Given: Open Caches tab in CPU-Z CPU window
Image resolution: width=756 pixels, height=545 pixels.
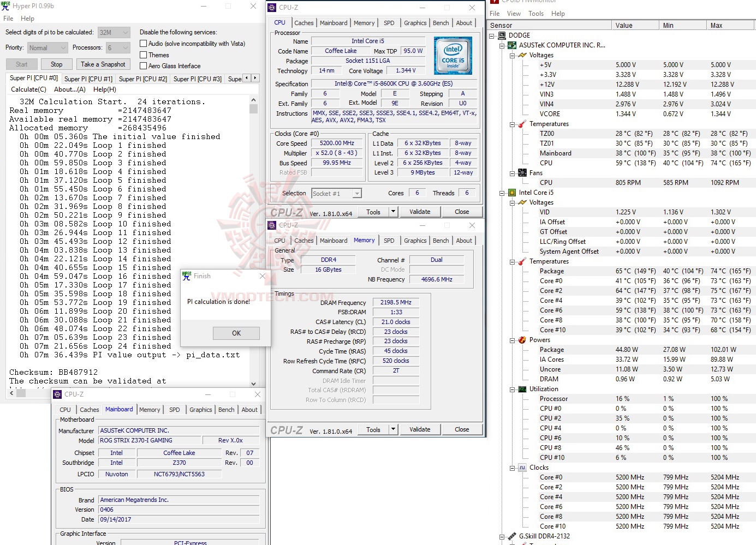Looking at the screenshot, I should [x=304, y=23].
